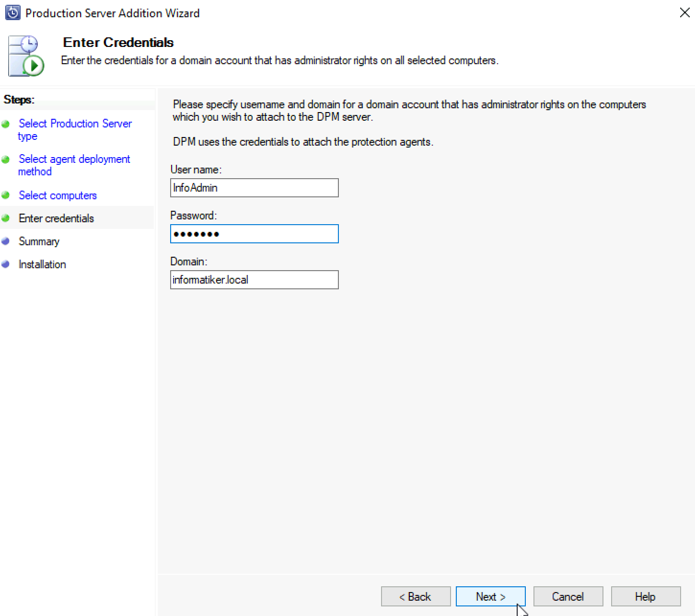
Task: Click the DPM wizard title bar icon
Action: pyautogui.click(x=12, y=13)
